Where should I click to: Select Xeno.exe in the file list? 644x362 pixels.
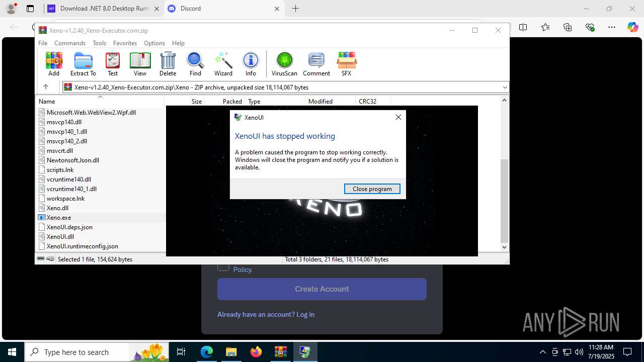tap(59, 218)
